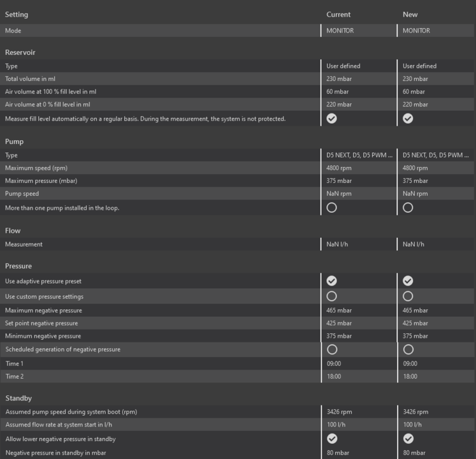Enable 'Use custom pressure settings' in New column
The width and height of the screenshot is (476, 459).
tap(408, 296)
